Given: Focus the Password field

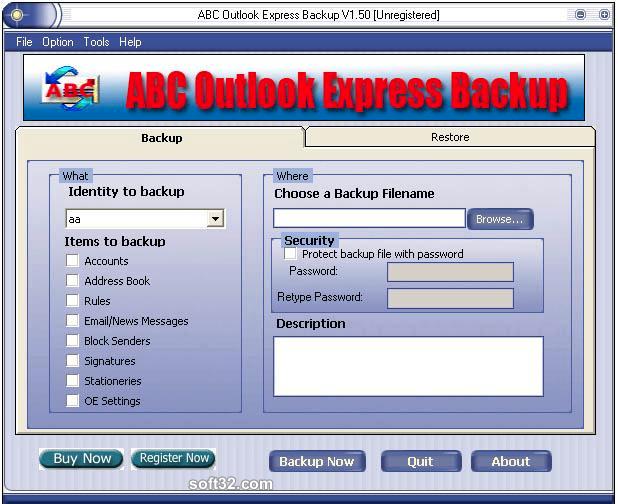Looking at the screenshot, I should (450, 272).
